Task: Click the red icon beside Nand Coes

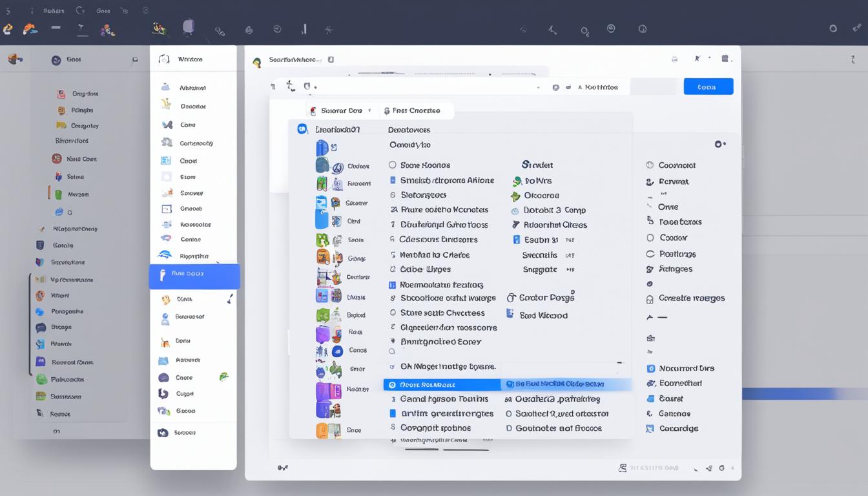Action: pos(57,159)
